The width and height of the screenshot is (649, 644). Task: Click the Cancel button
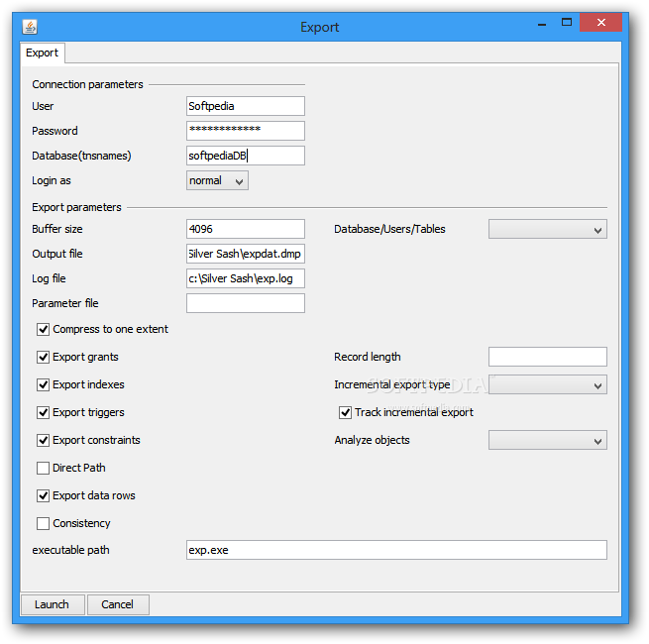click(118, 604)
